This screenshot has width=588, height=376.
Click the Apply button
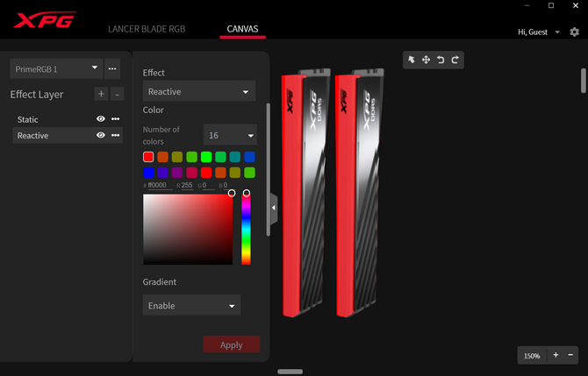(232, 344)
